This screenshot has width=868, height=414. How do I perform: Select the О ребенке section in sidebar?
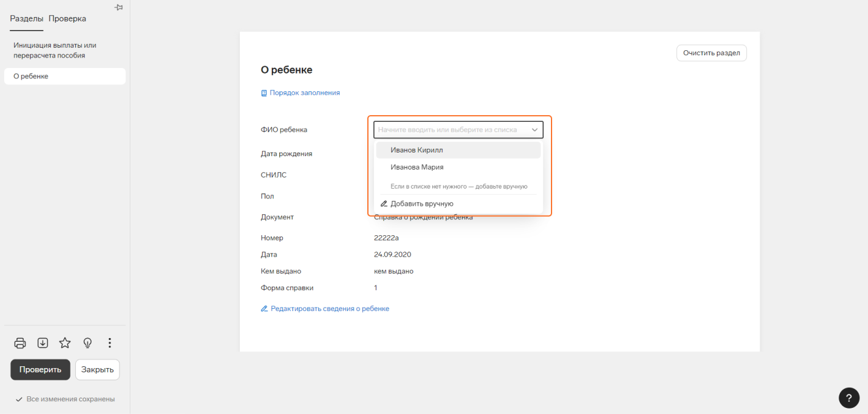(x=31, y=77)
